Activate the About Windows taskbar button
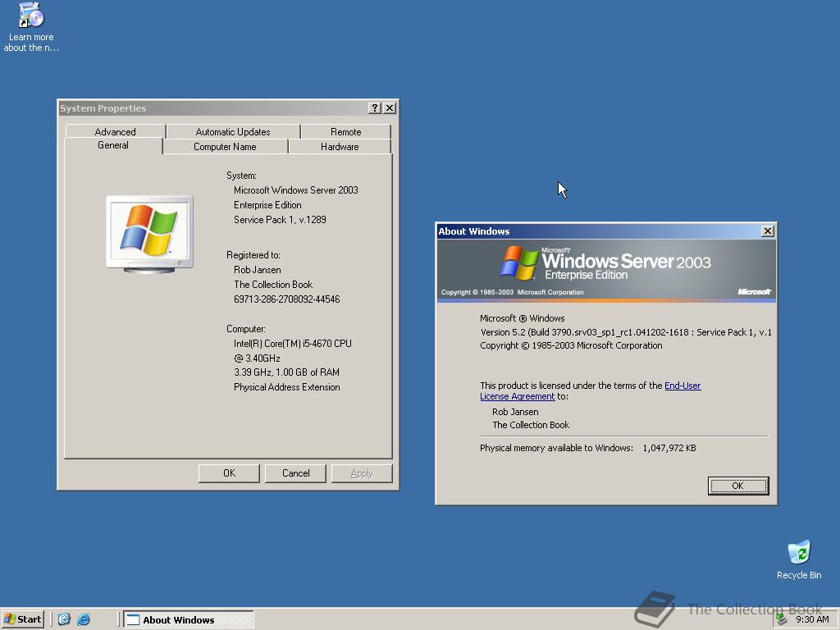Image resolution: width=840 pixels, height=630 pixels. 189,620
